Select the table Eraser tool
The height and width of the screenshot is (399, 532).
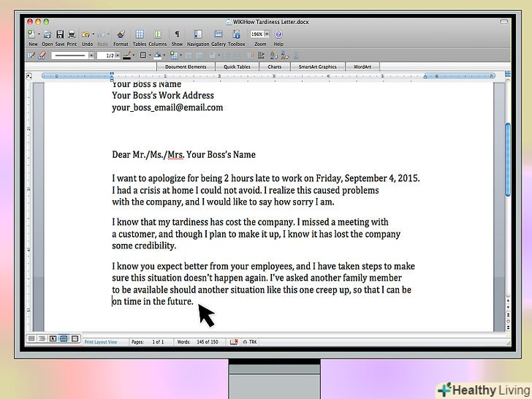pyautogui.click(x=42, y=56)
